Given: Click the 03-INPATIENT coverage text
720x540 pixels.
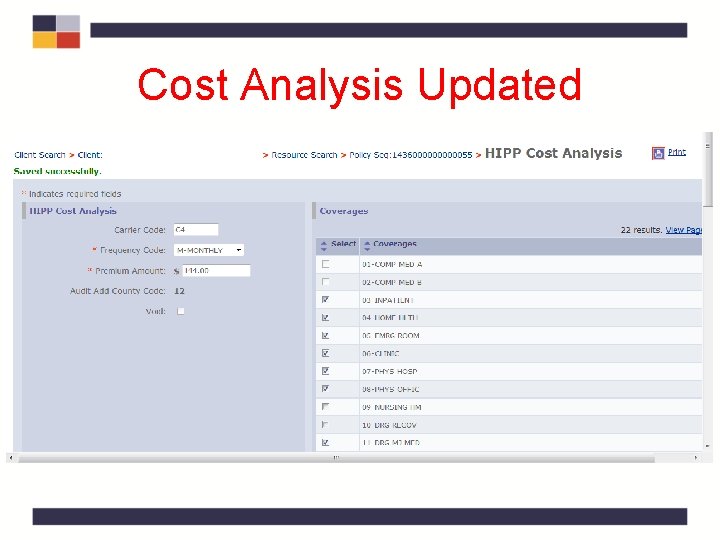Looking at the screenshot, I should (x=388, y=300).
